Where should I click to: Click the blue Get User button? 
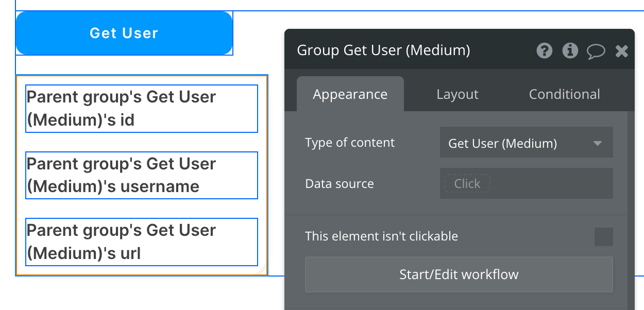point(124,33)
